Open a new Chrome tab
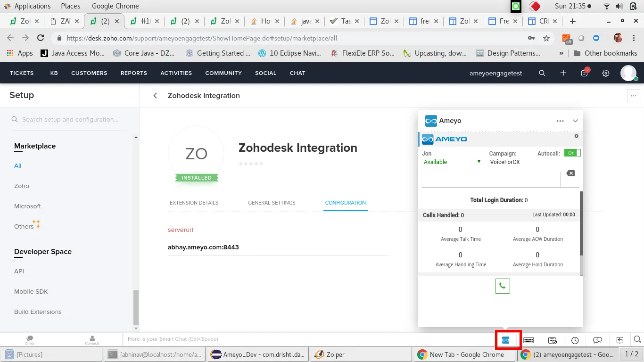 click(573, 21)
